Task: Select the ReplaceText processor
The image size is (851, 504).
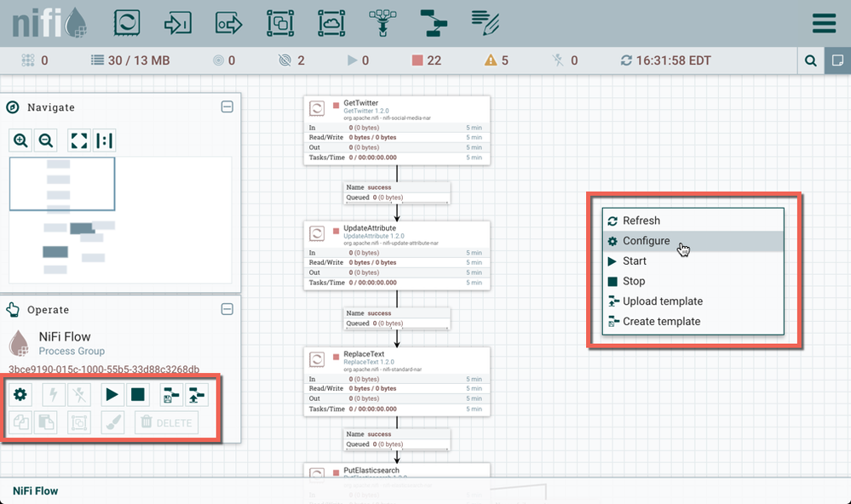Action: [x=397, y=381]
